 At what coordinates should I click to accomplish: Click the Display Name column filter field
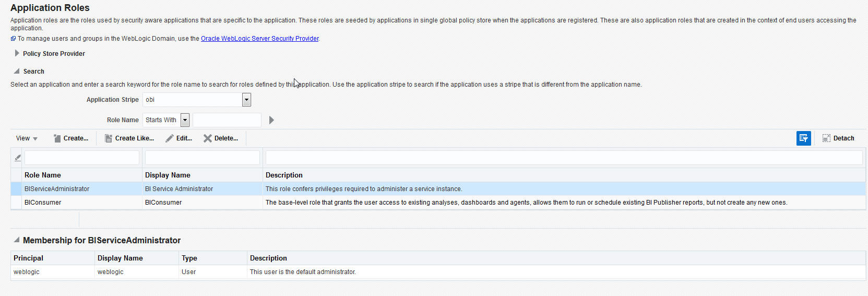[x=203, y=158]
